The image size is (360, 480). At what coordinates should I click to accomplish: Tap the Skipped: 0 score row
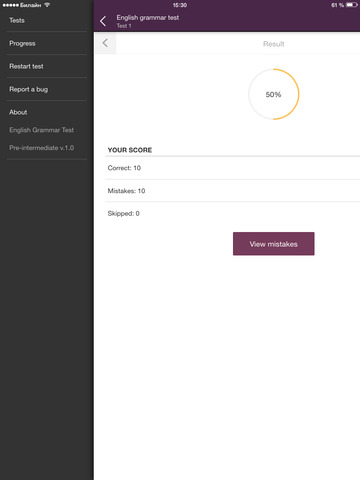[233, 213]
